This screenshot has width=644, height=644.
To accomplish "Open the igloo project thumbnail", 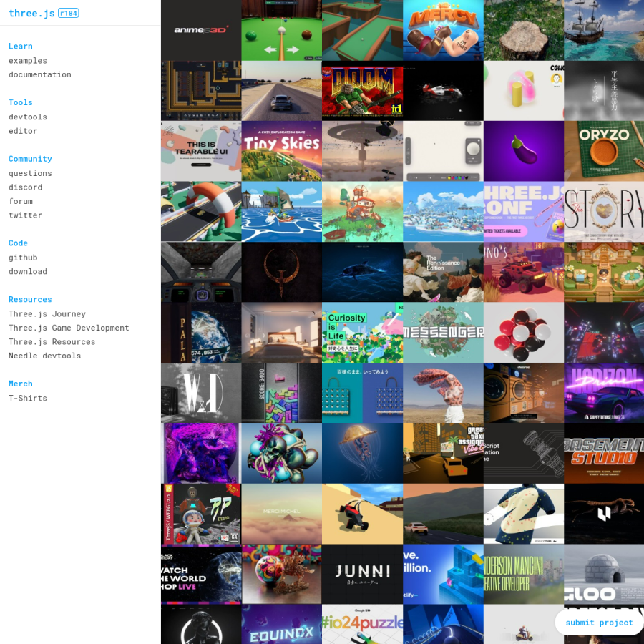I will 604,574.
